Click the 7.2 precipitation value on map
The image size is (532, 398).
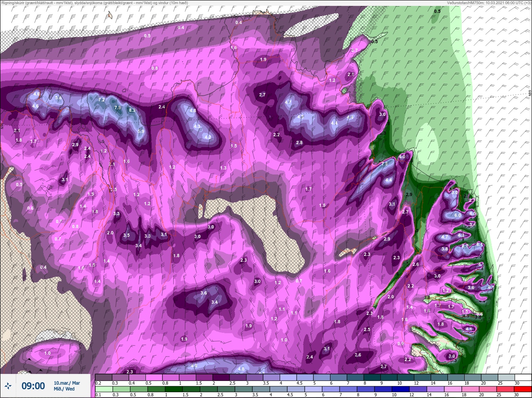point(101,100)
